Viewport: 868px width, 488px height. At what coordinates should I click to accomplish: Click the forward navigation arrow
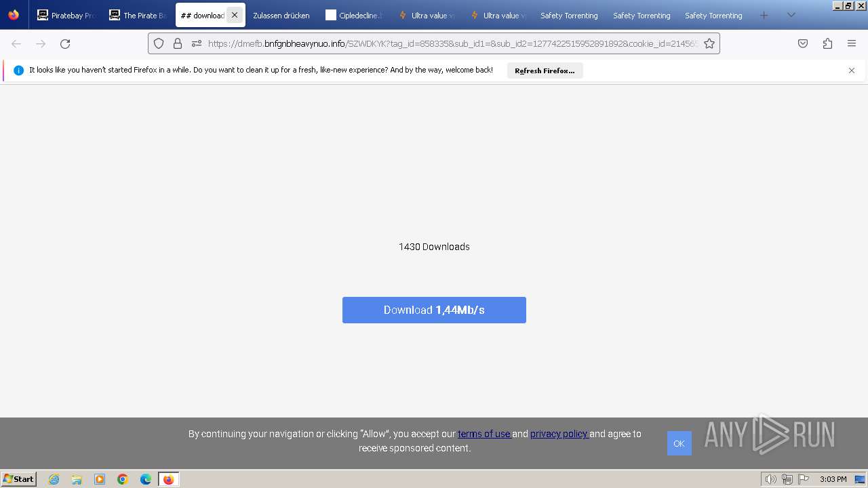click(x=41, y=43)
